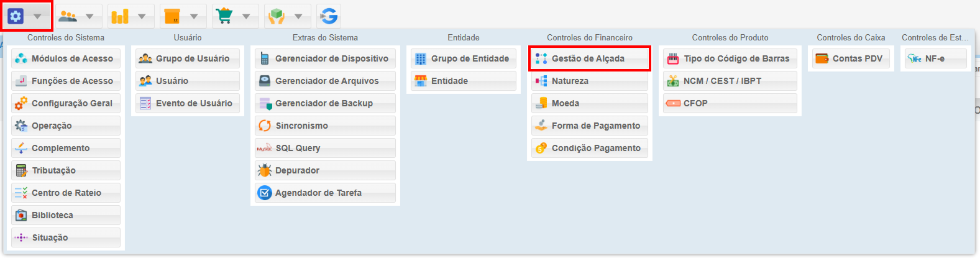The height and width of the screenshot is (258, 980).
Task: Select the CFOP item
Action: pos(730,103)
